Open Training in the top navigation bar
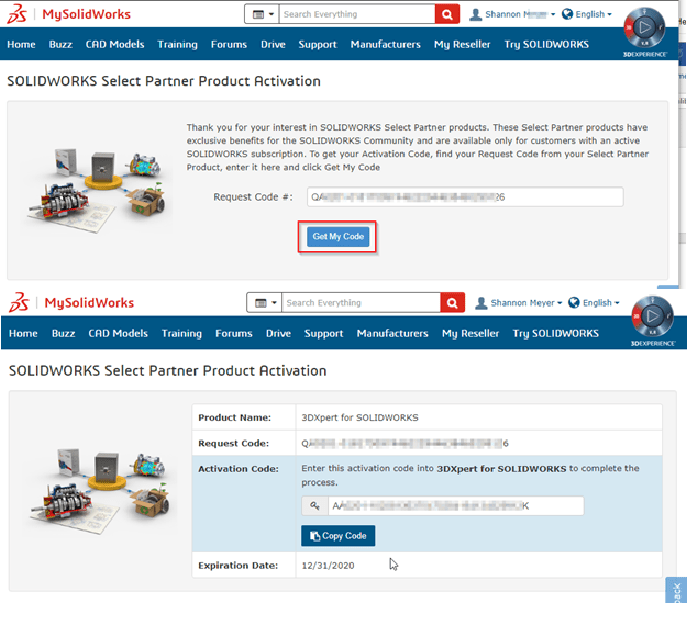This screenshot has width=694, height=618. tap(179, 45)
